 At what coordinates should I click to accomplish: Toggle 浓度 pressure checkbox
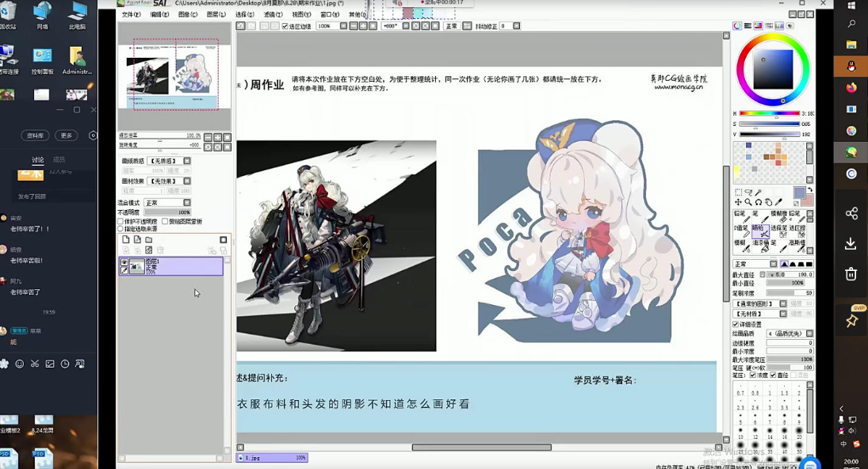(753, 375)
